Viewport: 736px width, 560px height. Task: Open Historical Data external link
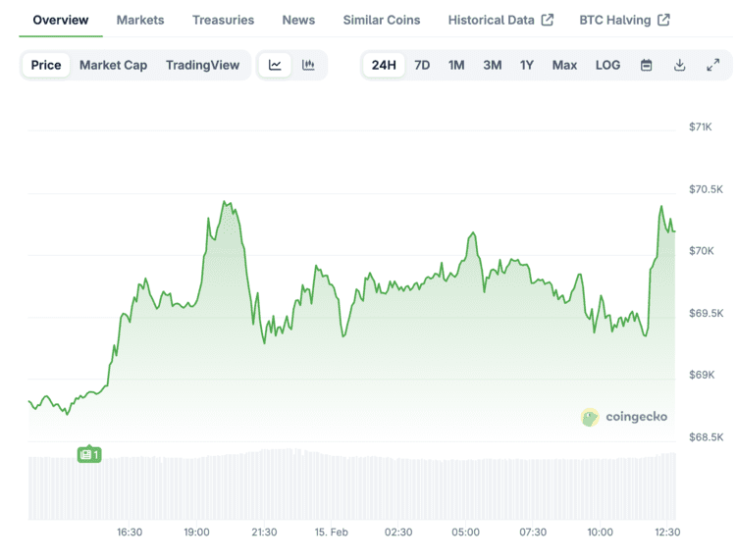point(500,20)
